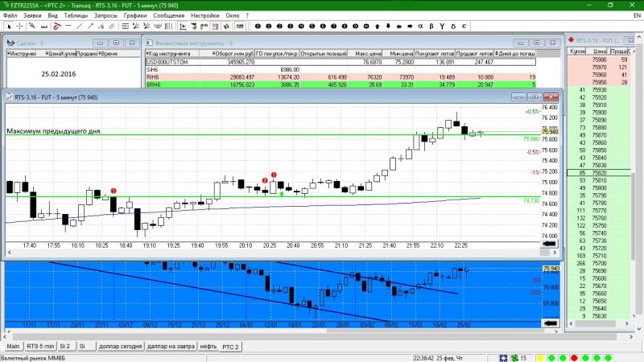Screen dimensions: 644x362
Task: Open the Графики menu
Action: [x=135, y=15]
